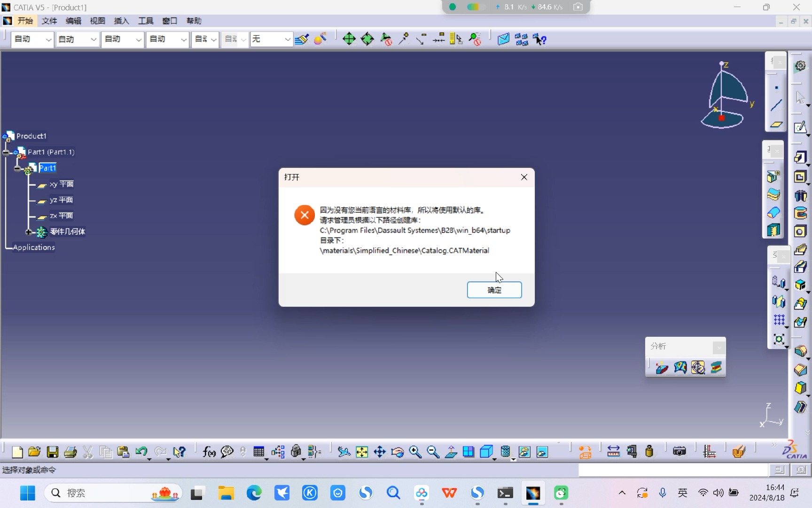
Task: Open the 编辑 menu
Action: [x=73, y=21]
